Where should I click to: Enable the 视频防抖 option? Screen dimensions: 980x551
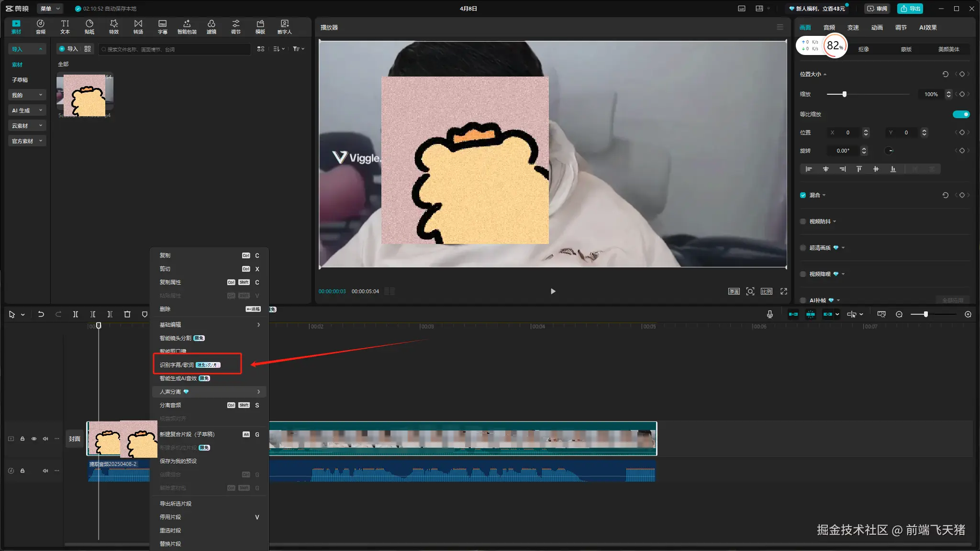point(803,221)
